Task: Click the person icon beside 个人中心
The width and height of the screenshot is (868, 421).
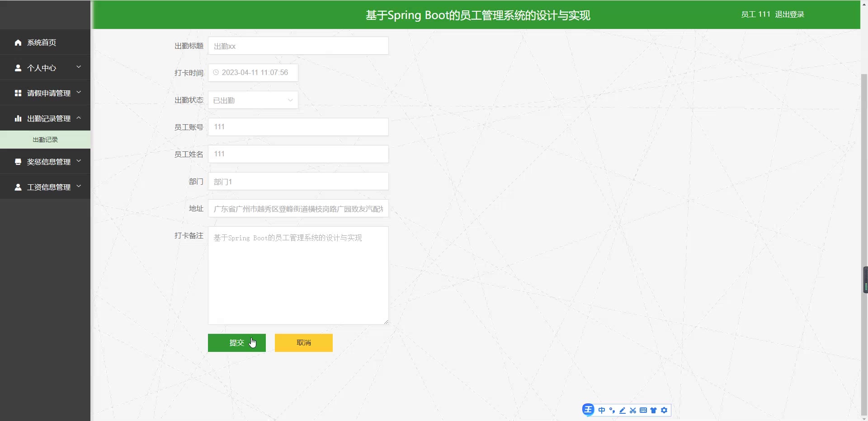Action: click(18, 68)
